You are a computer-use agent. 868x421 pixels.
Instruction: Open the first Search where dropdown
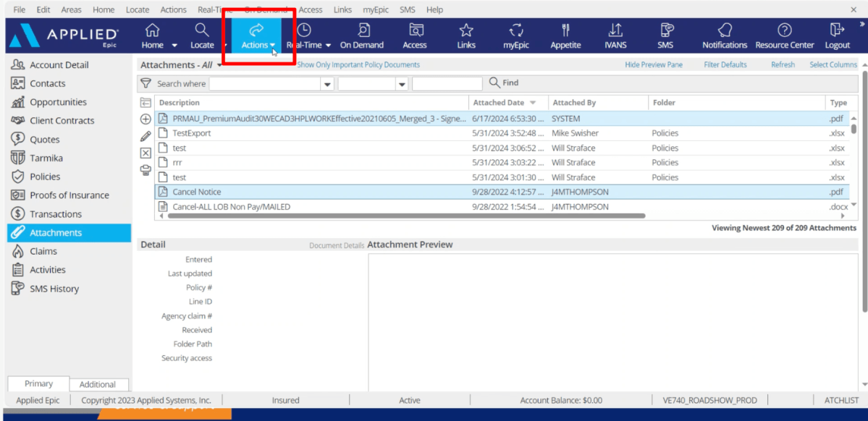pyautogui.click(x=327, y=84)
